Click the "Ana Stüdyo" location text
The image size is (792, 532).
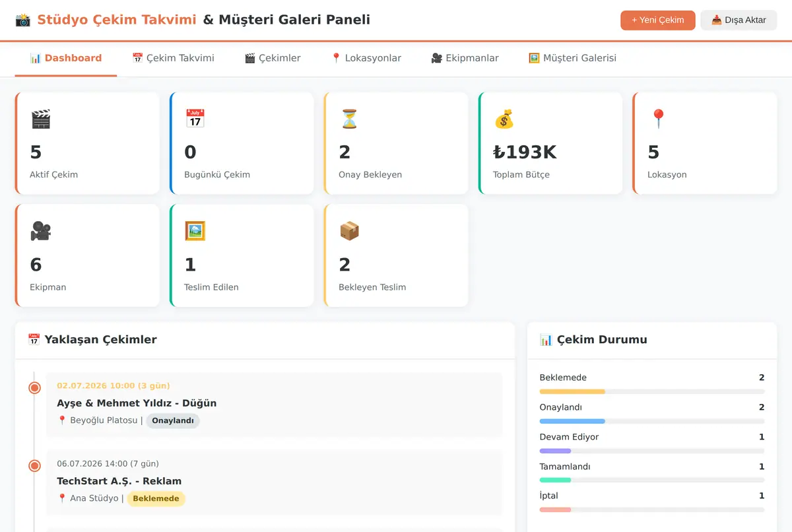coord(94,498)
